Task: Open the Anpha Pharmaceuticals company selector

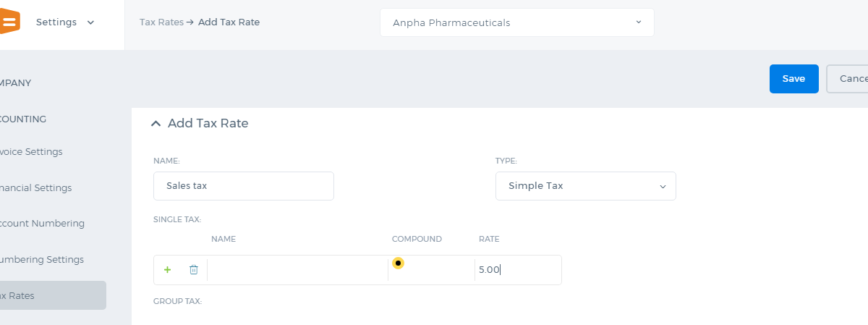Action: 516,22
